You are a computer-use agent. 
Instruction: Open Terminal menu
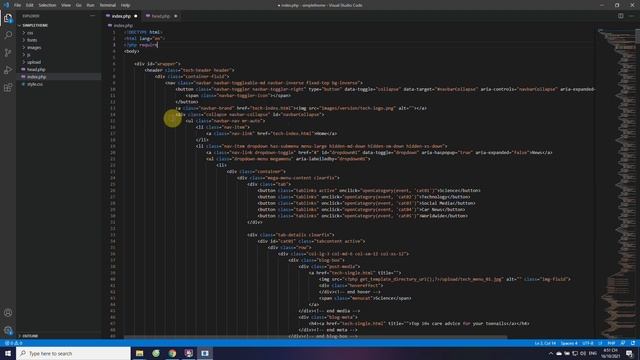point(108,5)
